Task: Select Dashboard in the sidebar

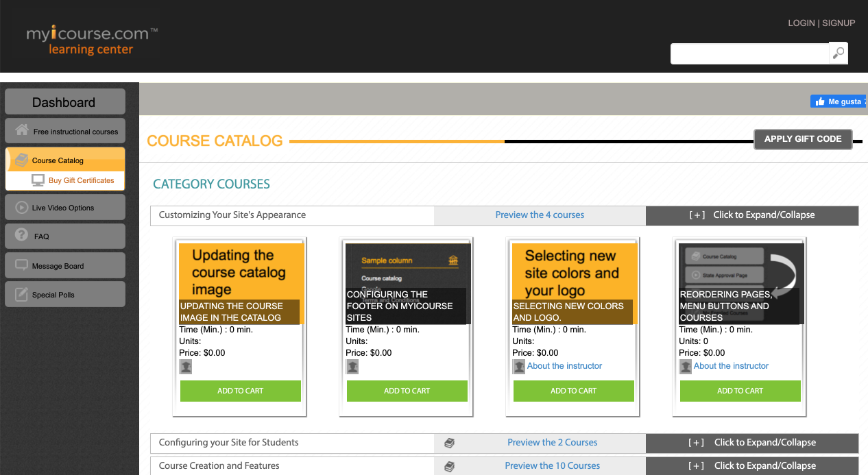Action: 64,101
